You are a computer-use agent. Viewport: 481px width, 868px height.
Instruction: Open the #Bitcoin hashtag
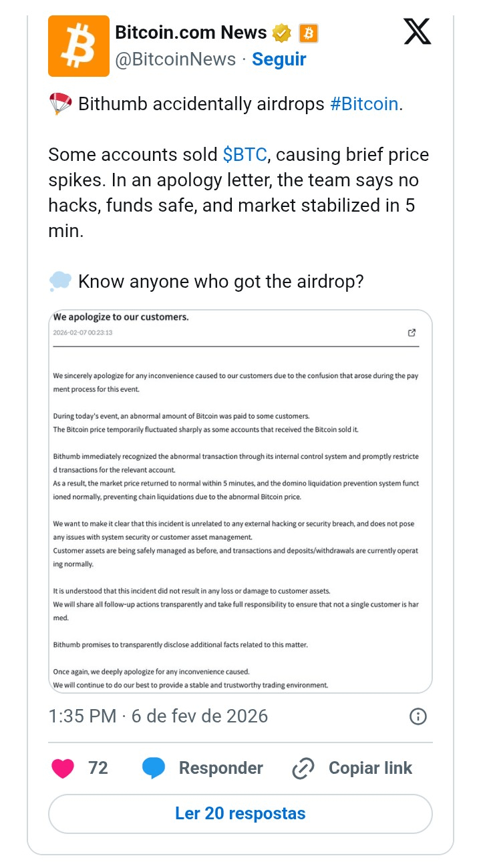(364, 104)
